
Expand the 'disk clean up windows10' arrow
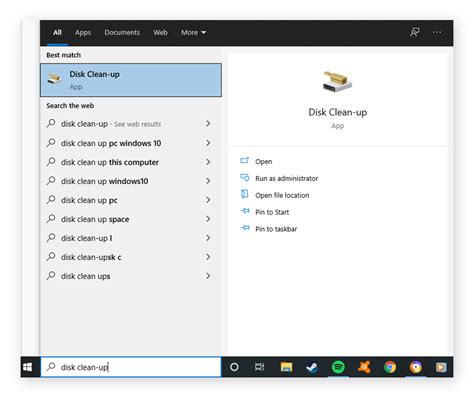click(208, 181)
